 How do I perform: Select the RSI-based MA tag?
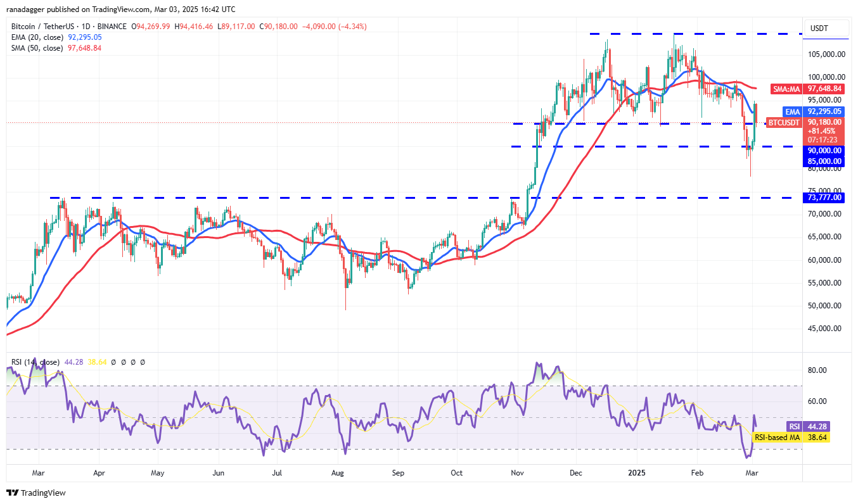(x=776, y=437)
